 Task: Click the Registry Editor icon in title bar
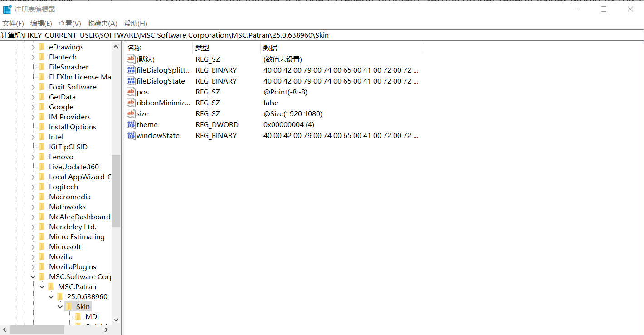pos(7,9)
